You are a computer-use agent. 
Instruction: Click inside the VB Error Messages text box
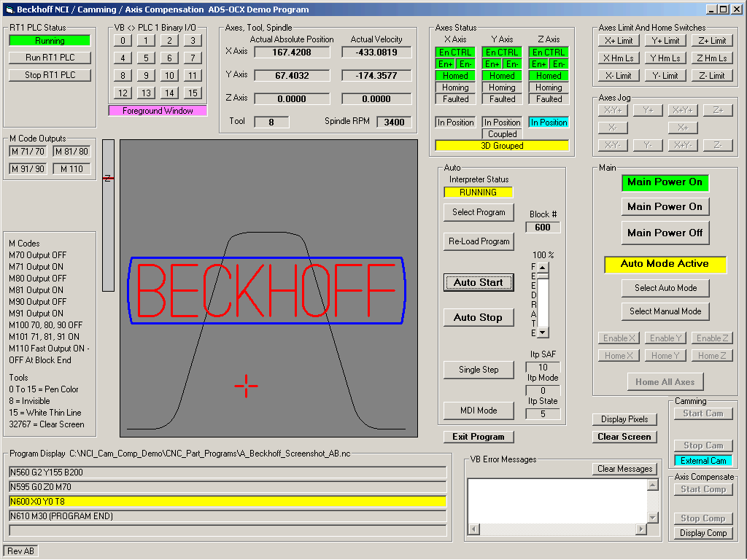click(x=557, y=501)
